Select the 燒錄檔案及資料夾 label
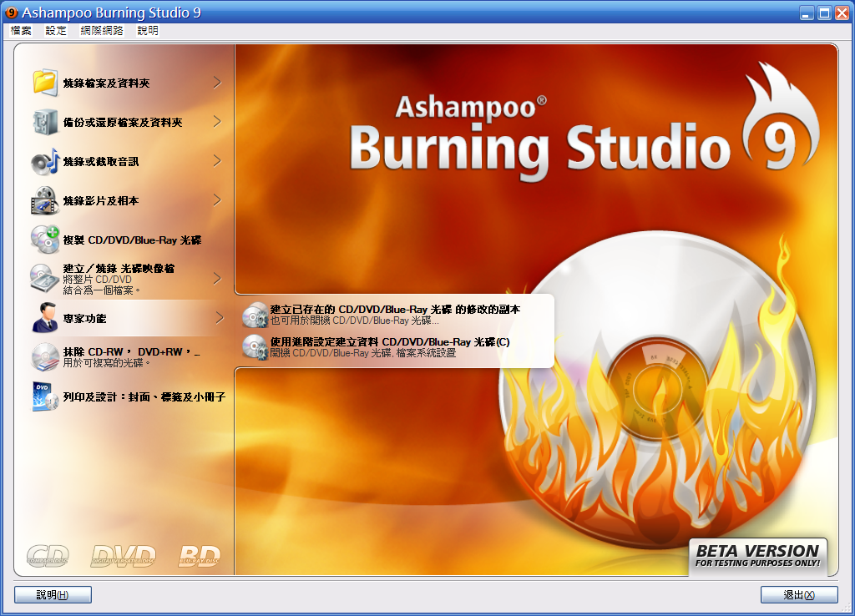 click(106, 83)
